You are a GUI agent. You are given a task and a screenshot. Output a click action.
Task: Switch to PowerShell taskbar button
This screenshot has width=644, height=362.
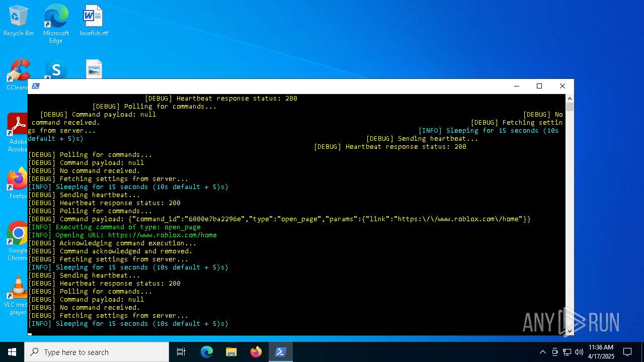point(281,352)
